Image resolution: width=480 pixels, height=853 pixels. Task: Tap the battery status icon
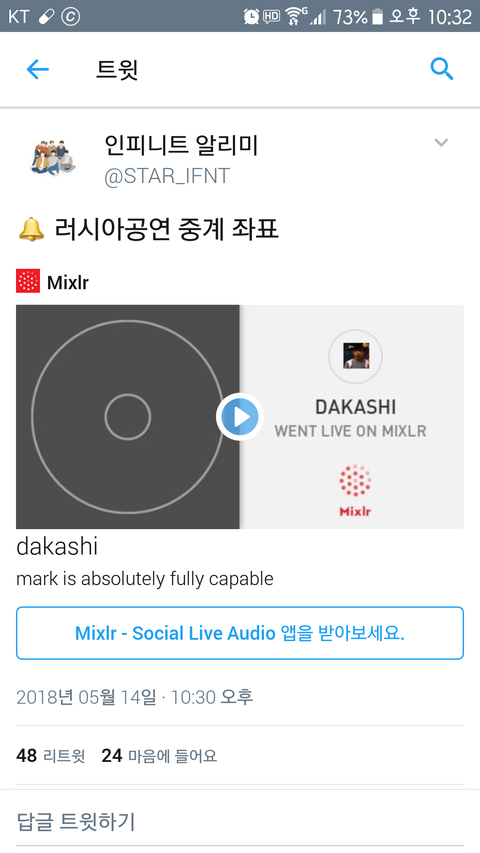pos(377,17)
